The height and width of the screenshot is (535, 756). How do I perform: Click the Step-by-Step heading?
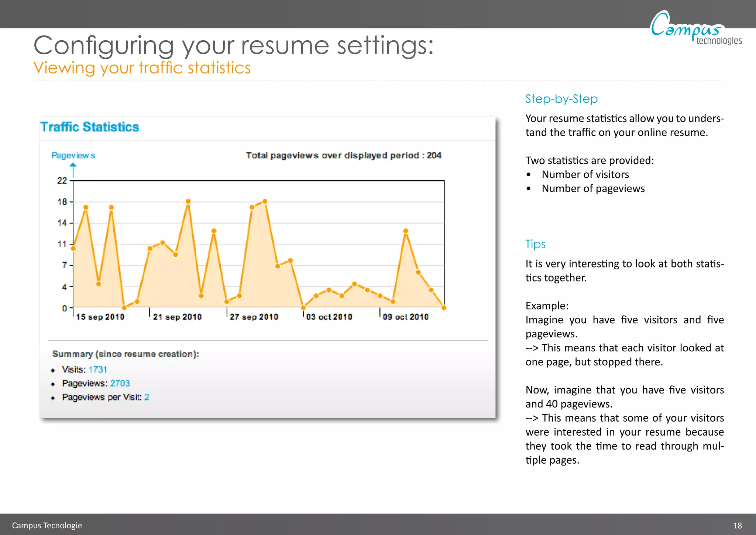(x=561, y=99)
